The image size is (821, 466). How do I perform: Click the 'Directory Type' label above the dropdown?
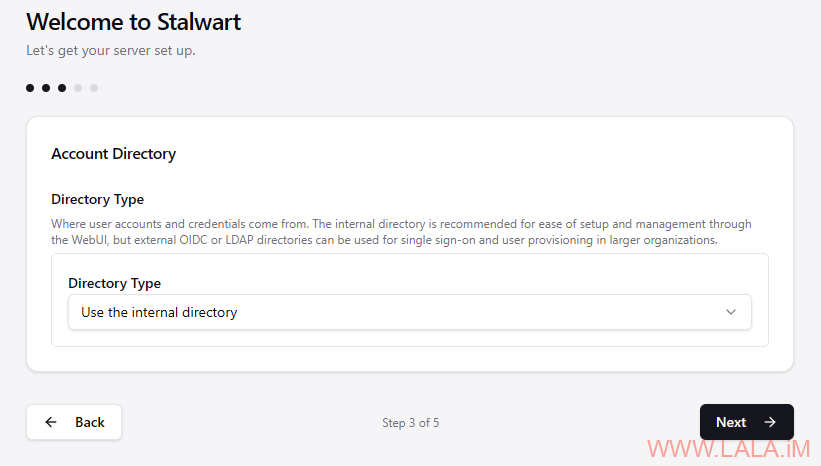pos(115,283)
